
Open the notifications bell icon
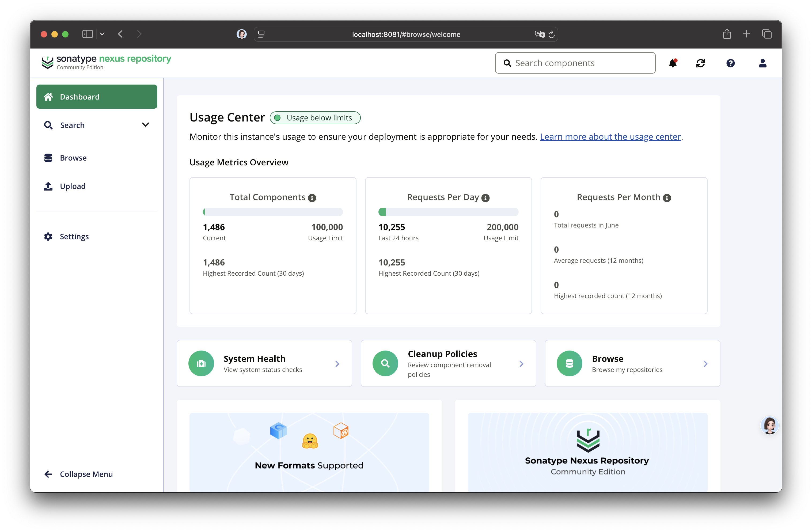(x=673, y=63)
